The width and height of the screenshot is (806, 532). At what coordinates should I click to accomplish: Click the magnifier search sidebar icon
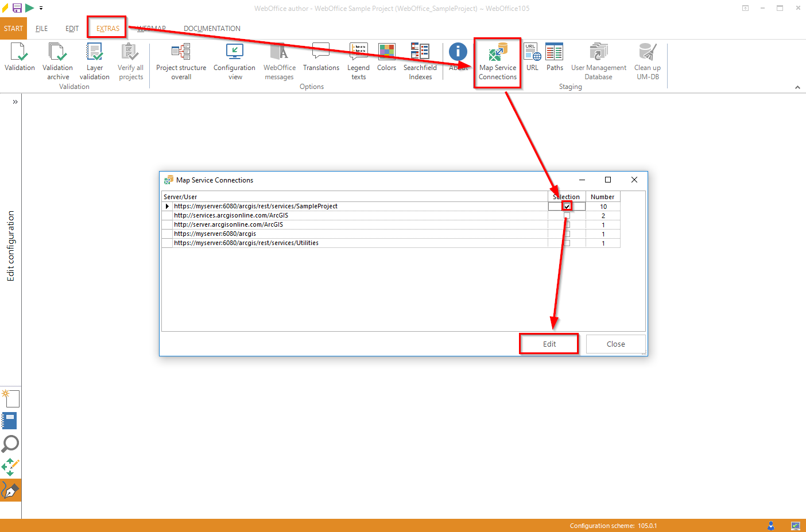coord(10,444)
